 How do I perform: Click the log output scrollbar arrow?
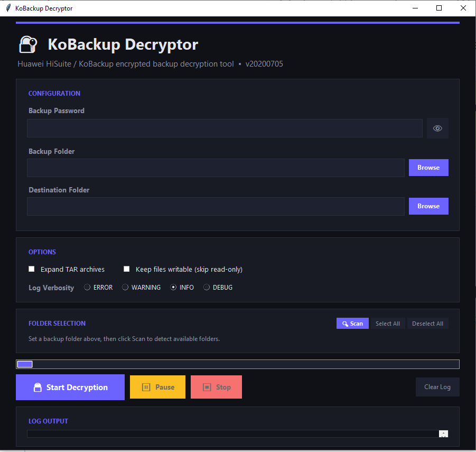click(444, 434)
